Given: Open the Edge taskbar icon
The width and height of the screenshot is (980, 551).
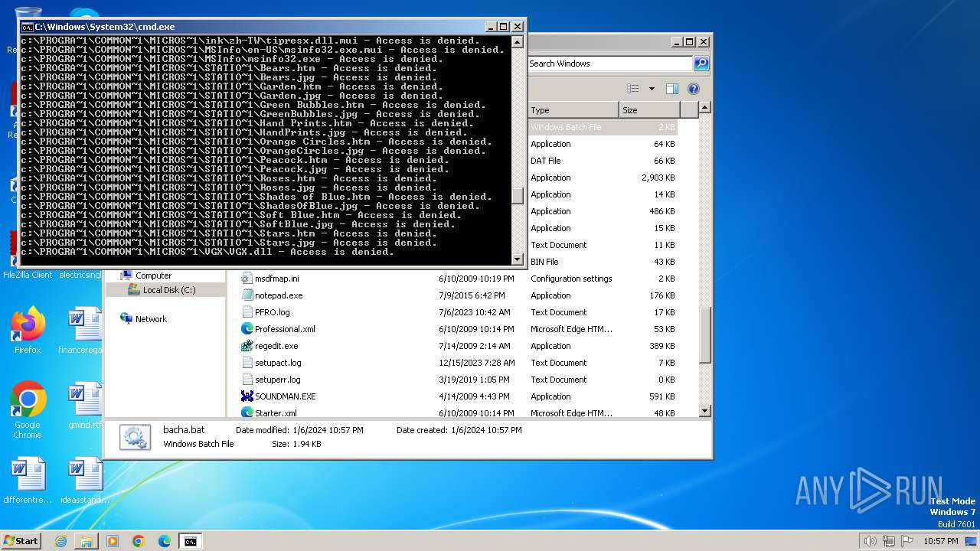Looking at the screenshot, I should tap(165, 541).
